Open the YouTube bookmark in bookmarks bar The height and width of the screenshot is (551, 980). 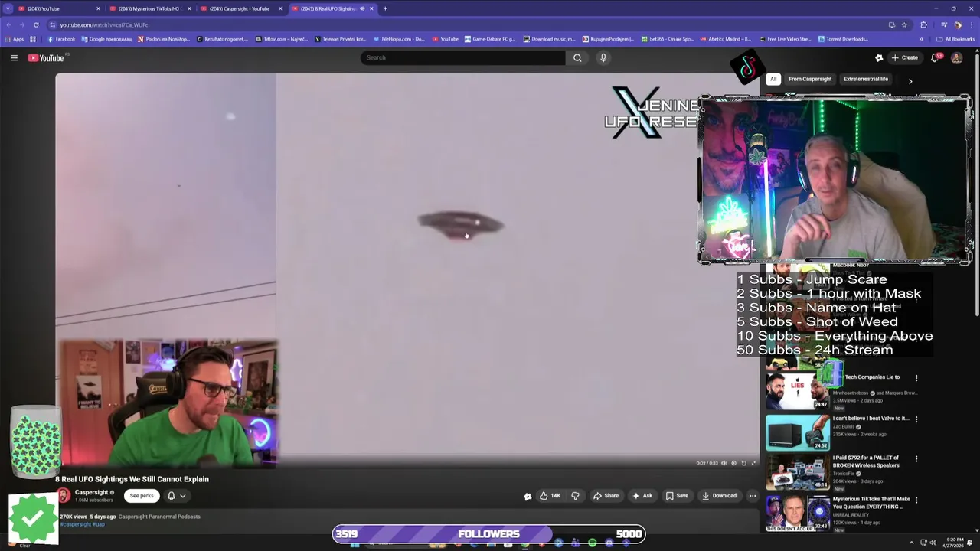446,39
